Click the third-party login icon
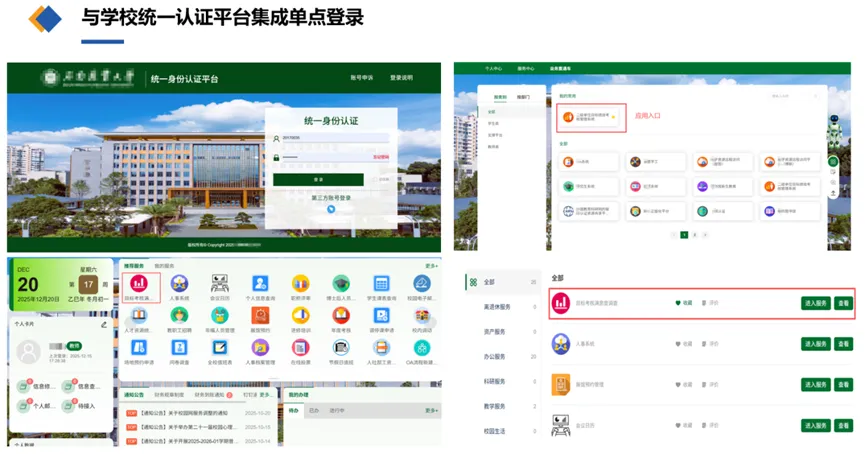 pos(331,209)
